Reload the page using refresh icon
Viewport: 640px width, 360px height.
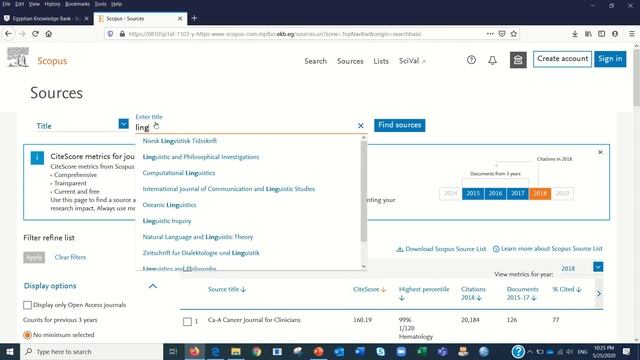click(36, 34)
